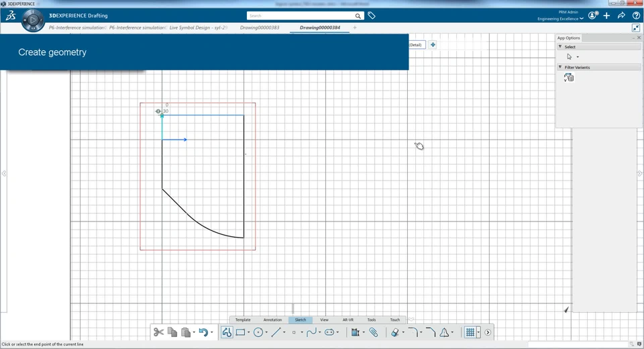
Task: Expand the bottom toolbar overflow arrow
Action: 488,332
